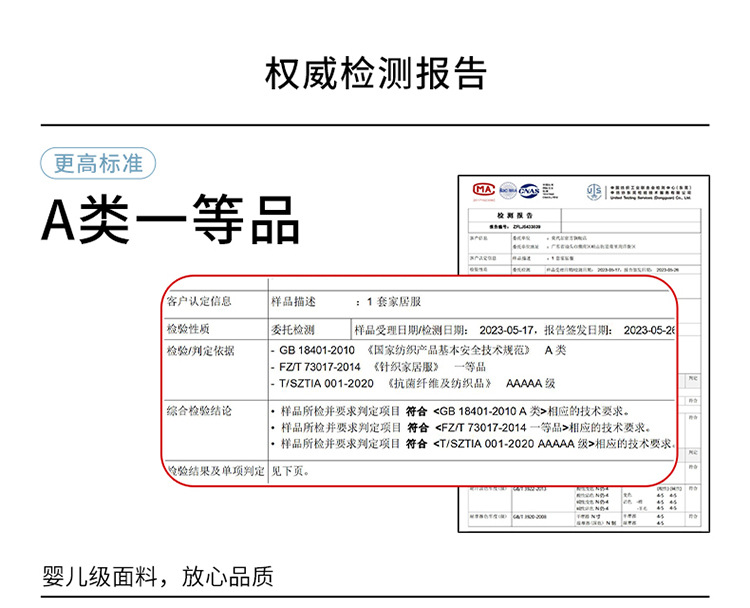Screen dimensions: 750x608
Task: Click the 综合检验结论 row label
Action: point(199,411)
